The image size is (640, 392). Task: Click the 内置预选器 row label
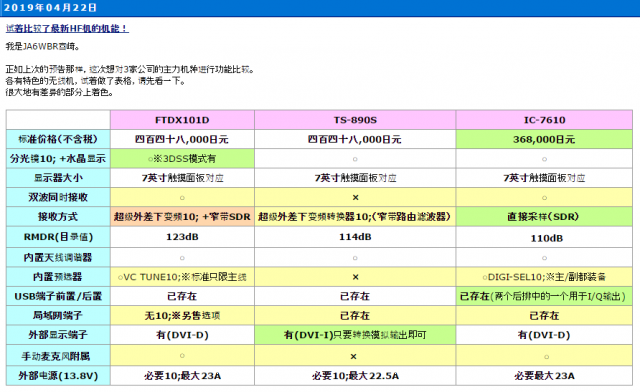(x=58, y=277)
